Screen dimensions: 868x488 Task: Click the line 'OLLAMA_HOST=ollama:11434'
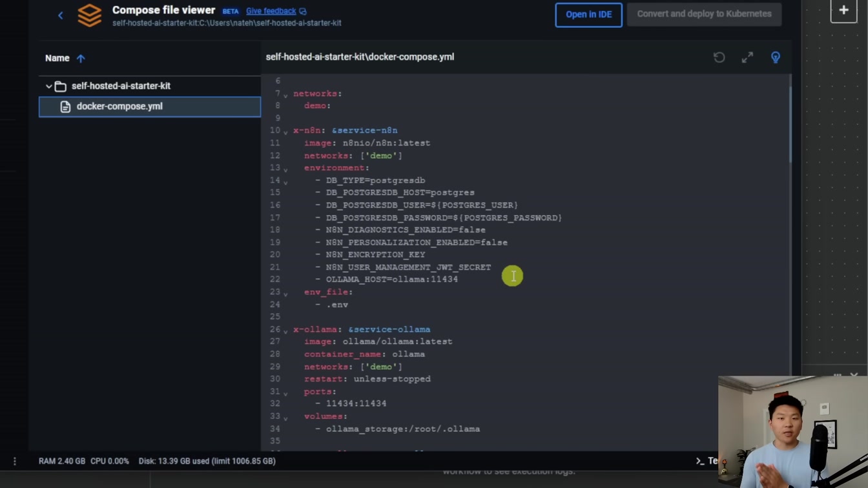pyautogui.click(x=392, y=279)
